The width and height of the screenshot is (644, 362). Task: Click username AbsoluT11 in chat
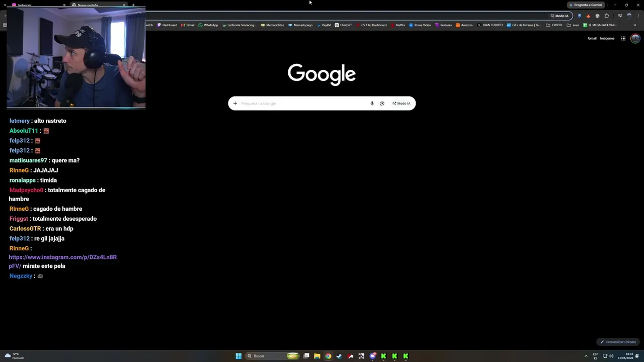pos(24,131)
